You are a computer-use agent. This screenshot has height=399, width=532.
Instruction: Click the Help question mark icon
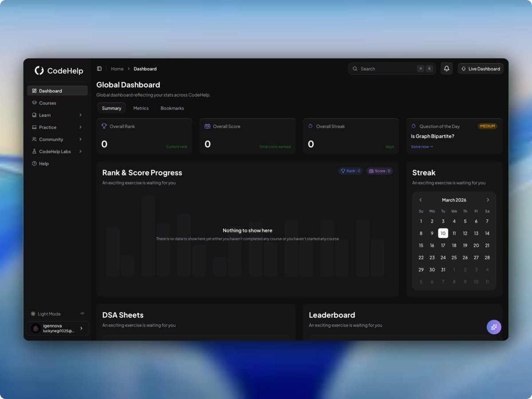34,164
